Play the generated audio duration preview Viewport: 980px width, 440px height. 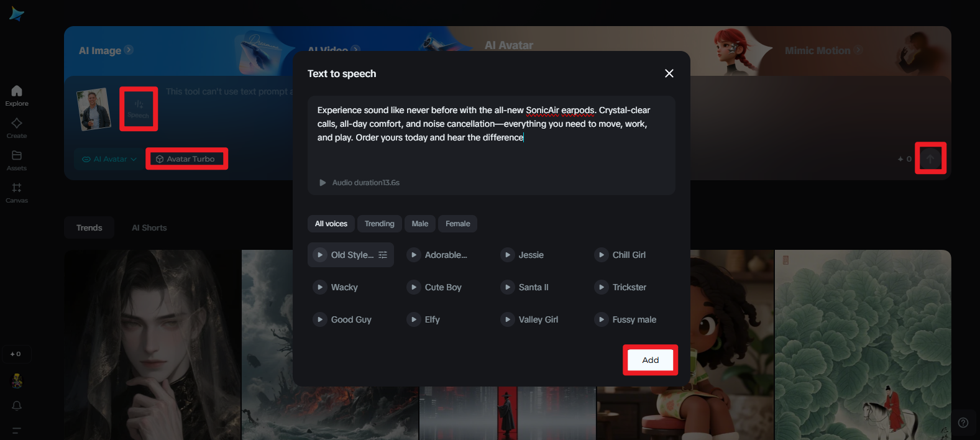pyautogui.click(x=323, y=183)
